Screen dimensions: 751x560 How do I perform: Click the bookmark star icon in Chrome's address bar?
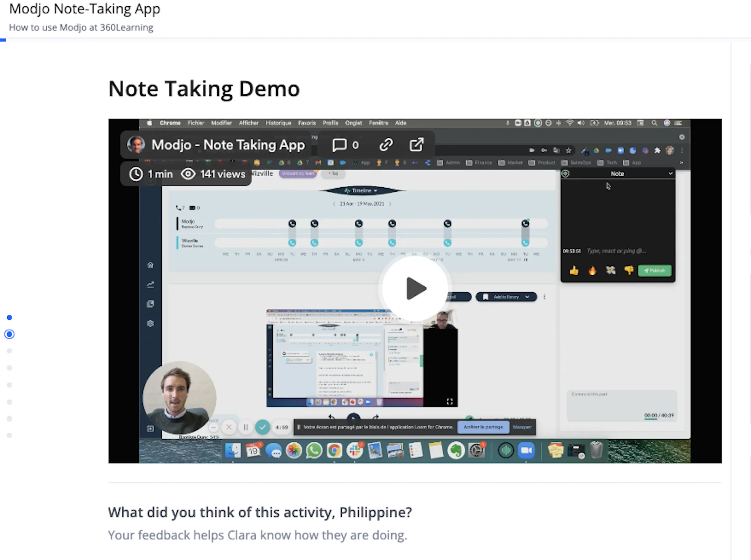(x=569, y=151)
